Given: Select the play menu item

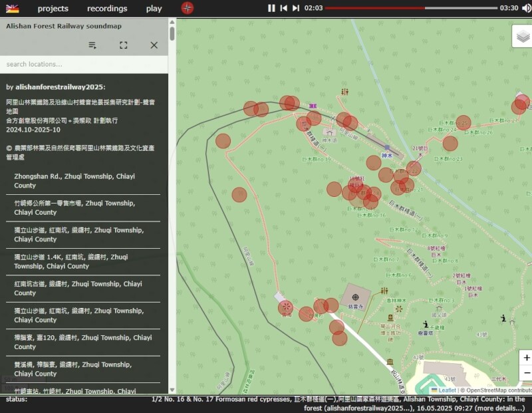Looking at the screenshot, I should [x=154, y=9].
